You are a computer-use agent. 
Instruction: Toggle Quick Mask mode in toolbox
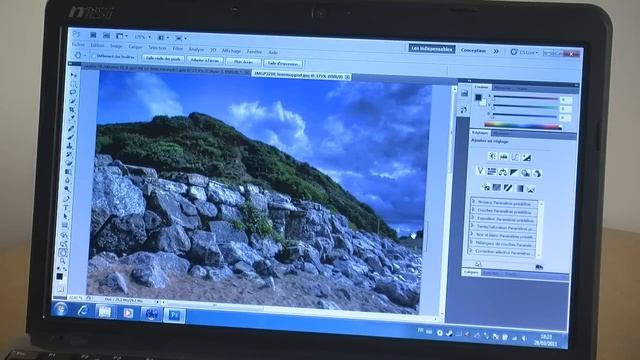(x=60, y=289)
